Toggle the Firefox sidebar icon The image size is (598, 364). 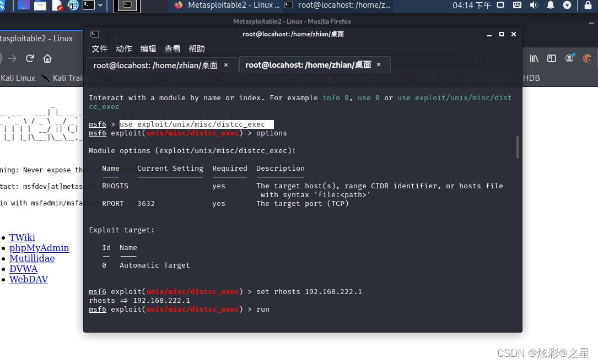pos(552,58)
